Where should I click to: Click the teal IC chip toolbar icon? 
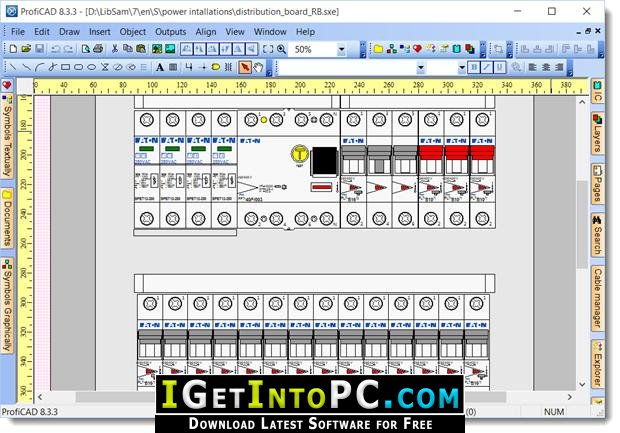click(456, 49)
